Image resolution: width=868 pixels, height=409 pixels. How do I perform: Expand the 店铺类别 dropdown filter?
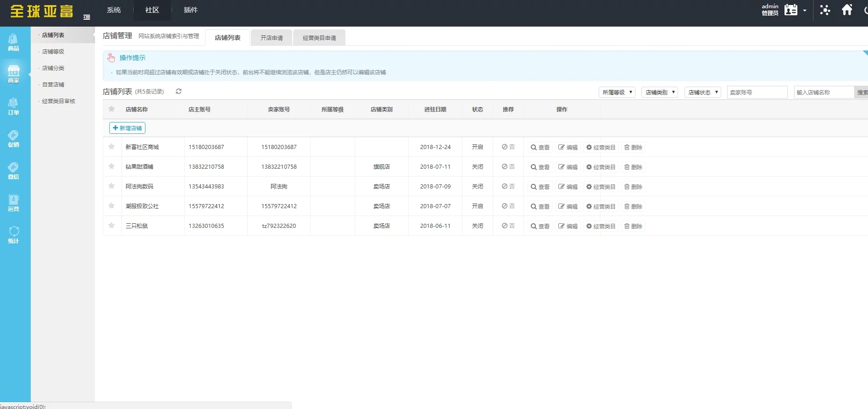[x=659, y=92]
